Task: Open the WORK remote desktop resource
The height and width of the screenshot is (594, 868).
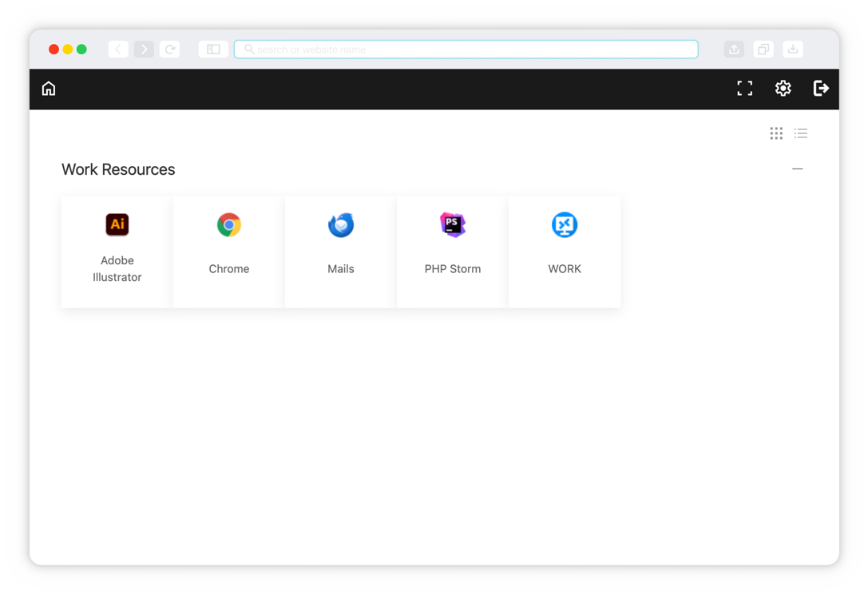Action: [565, 251]
